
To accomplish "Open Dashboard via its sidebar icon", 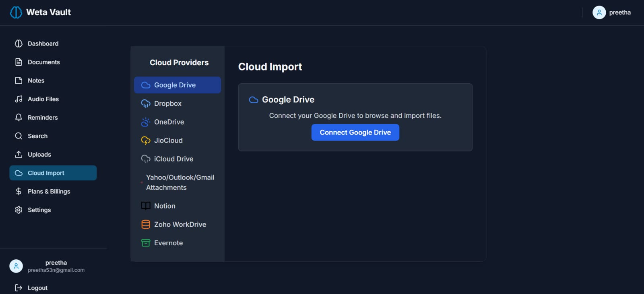I will point(19,43).
